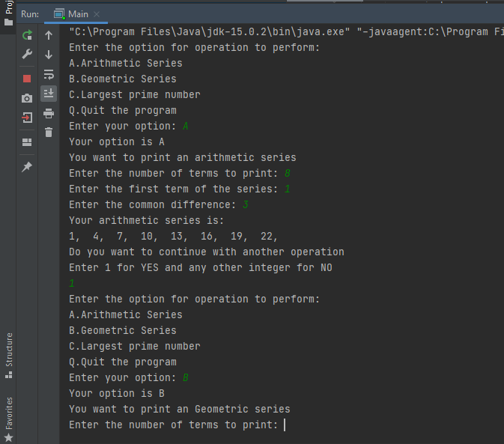Click the camera dump threads icon
Image resolution: width=504 pixels, height=444 pixels.
[27, 98]
